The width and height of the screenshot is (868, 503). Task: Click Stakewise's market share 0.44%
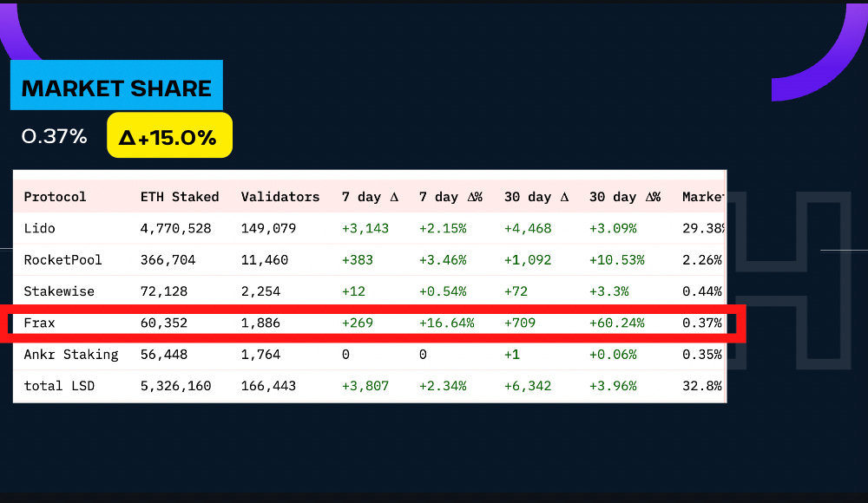(702, 291)
